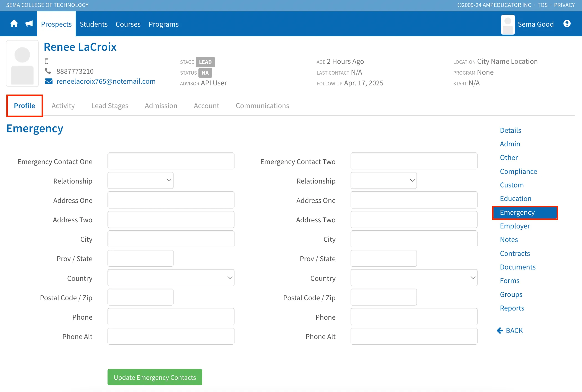This screenshot has width=582, height=392.
Task: Click the mobile device icon
Action: pyautogui.click(x=47, y=61)
